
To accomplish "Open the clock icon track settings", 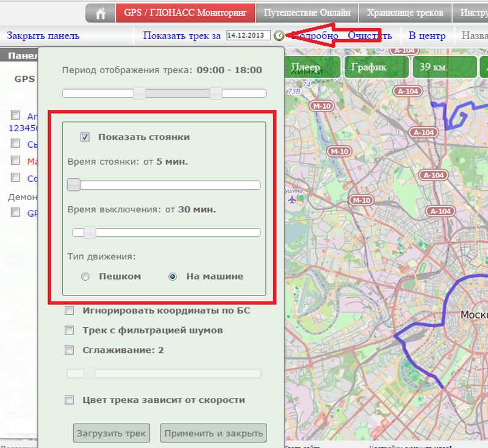I will 279,36.
